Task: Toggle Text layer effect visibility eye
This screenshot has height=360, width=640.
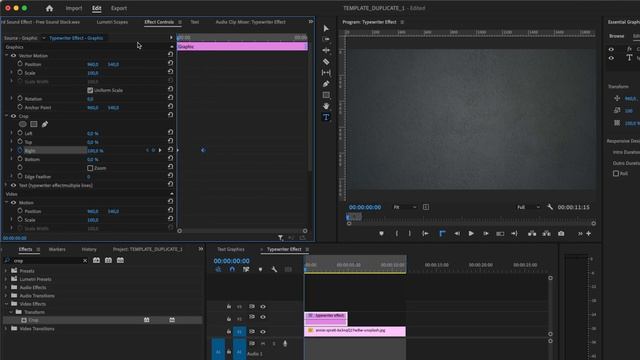Action: click(13, 185)
